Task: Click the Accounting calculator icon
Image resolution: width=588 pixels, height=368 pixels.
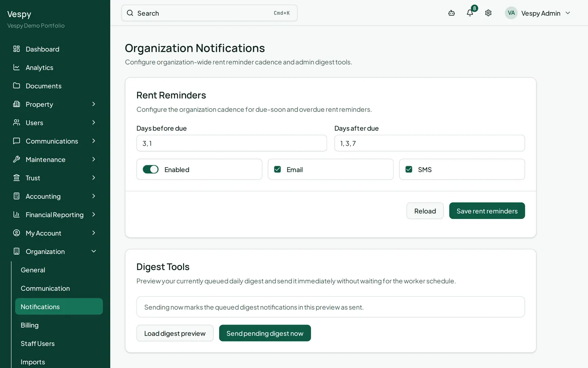Action: tap(17, 196)
